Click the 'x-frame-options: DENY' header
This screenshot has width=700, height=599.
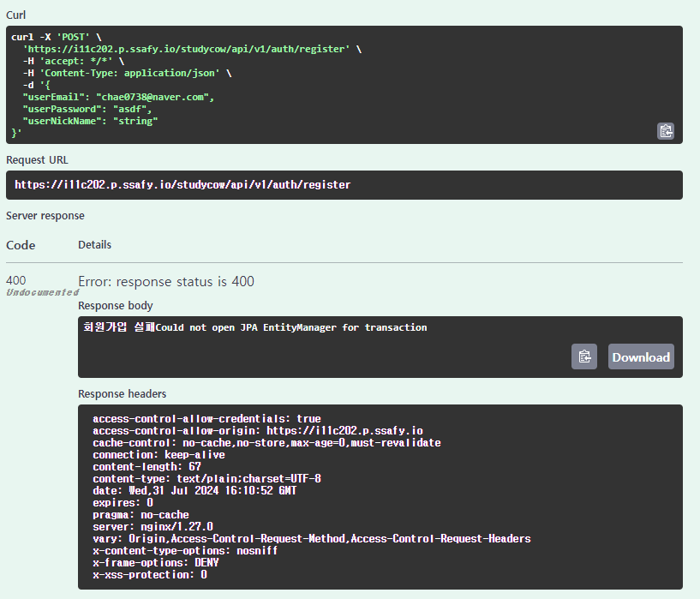click(x=156, y=563)
